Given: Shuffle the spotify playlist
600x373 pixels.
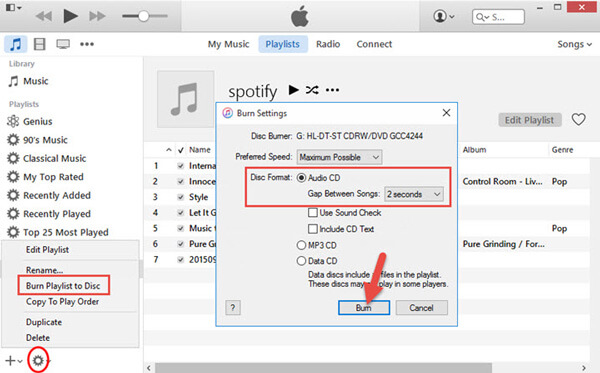Looking at the screenshot, I should 312,90.
